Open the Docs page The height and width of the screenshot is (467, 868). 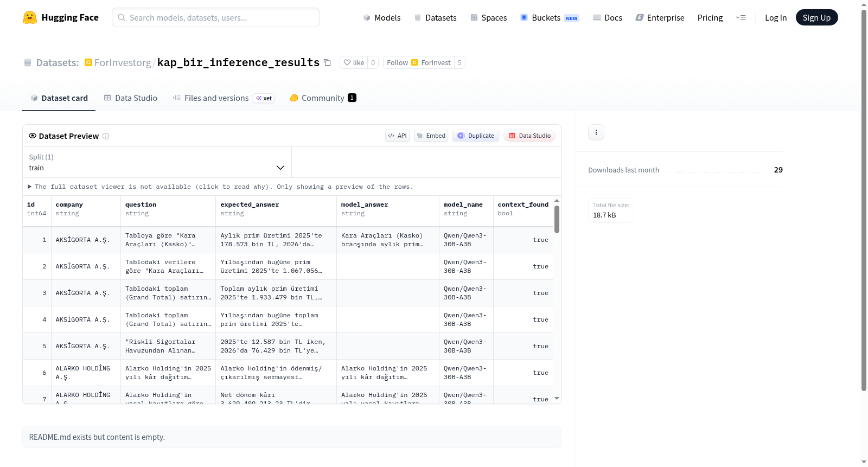point(607,17)
